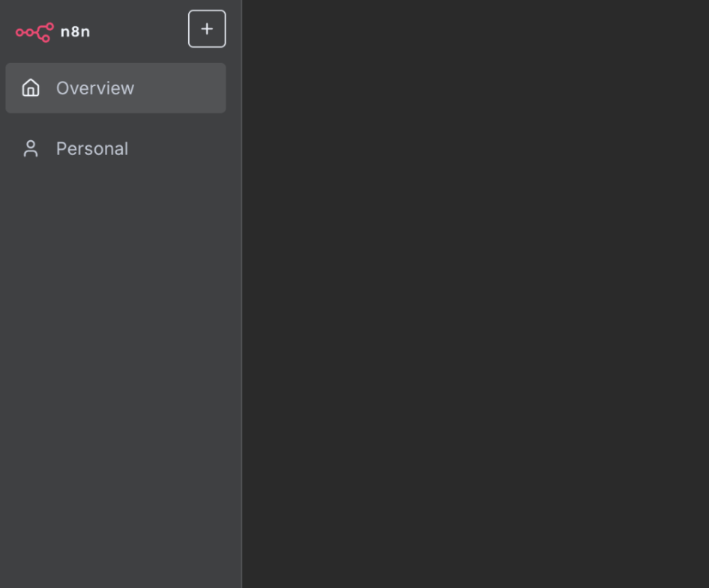Click the Overview text label
Viewport: 709px width, 588px height.
[x=95, y=88]
